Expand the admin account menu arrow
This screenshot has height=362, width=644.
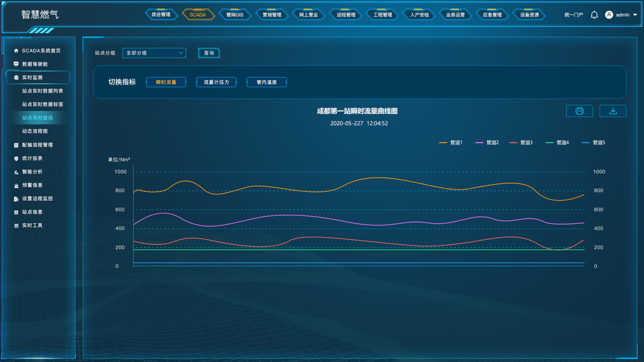click(635, 14)
